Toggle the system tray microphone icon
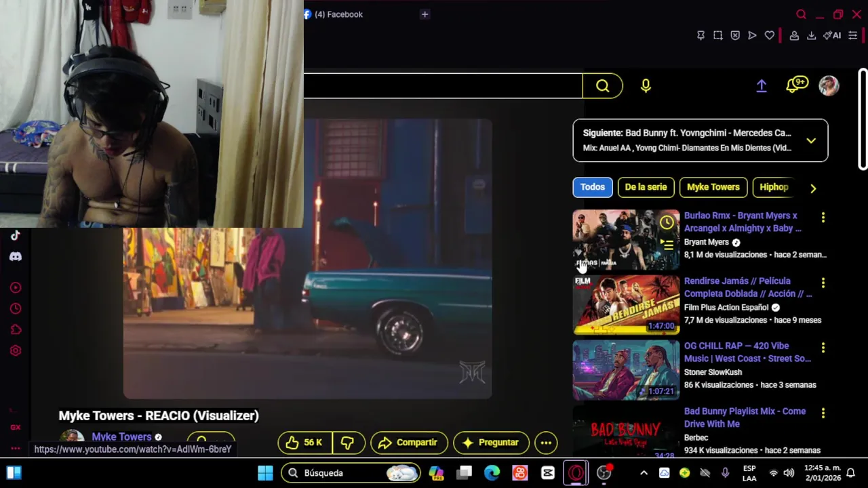868x488 pixels. pos(725,473)
